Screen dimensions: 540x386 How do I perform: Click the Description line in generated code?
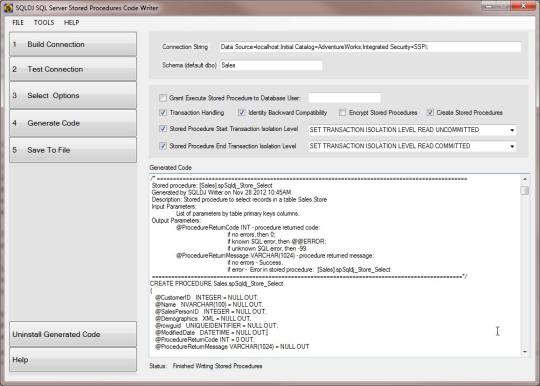(239, 199)
